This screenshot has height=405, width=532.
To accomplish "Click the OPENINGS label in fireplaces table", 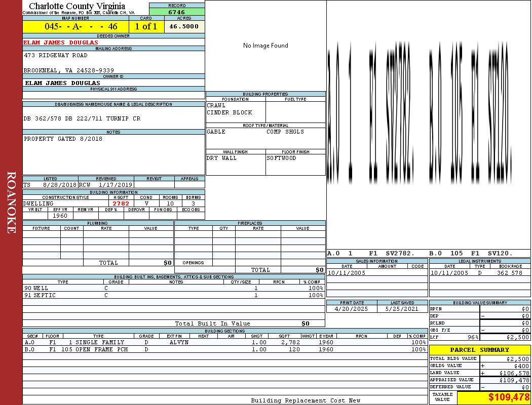I will point(193,263).
